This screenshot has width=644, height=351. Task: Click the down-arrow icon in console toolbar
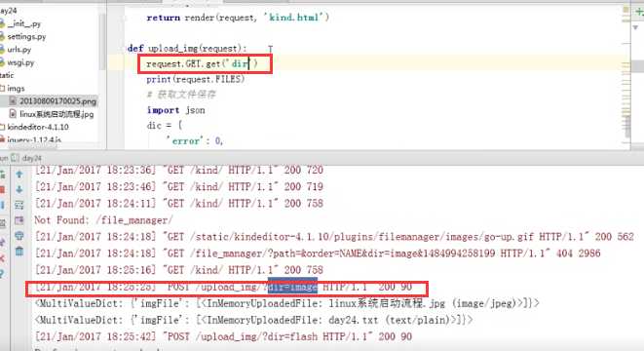[x=19, y=189]
